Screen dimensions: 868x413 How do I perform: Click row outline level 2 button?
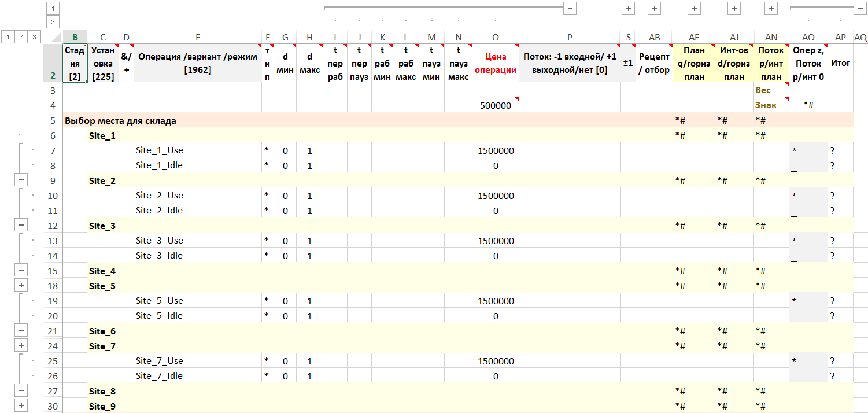(21, 37)
